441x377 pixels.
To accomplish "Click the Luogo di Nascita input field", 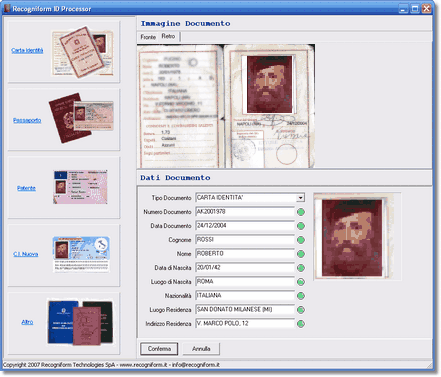I will (x=245, y=282).
